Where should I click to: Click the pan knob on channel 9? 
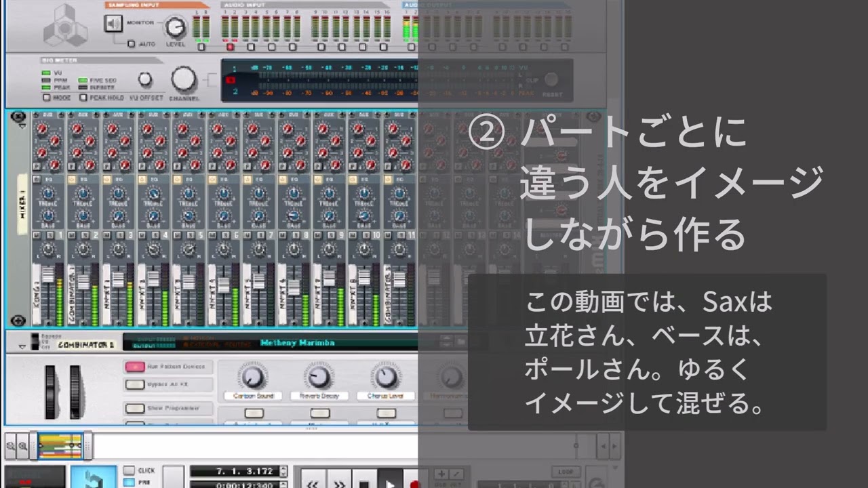(x=329, y=250)
